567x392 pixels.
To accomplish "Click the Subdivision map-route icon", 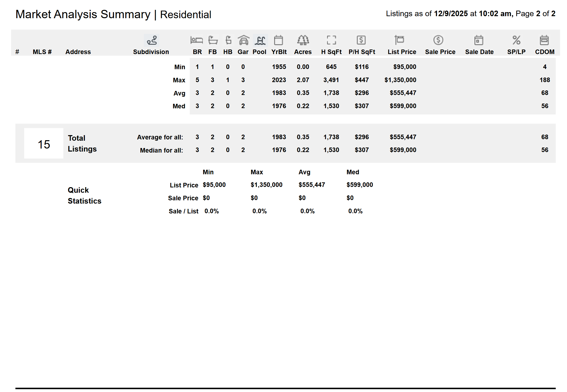I will pyautogui.click(x=151, y=40).
